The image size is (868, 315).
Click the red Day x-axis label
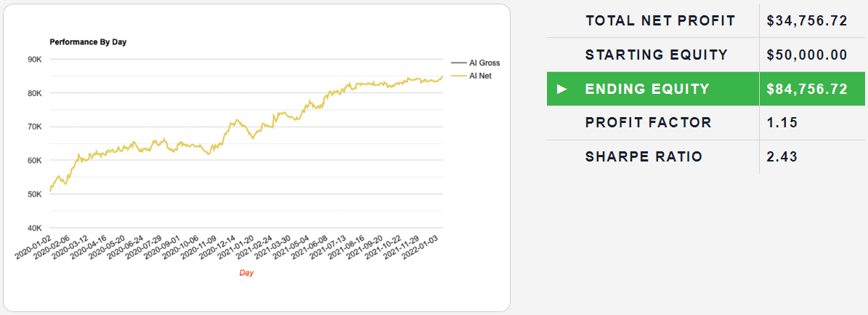tap(246, 273)
